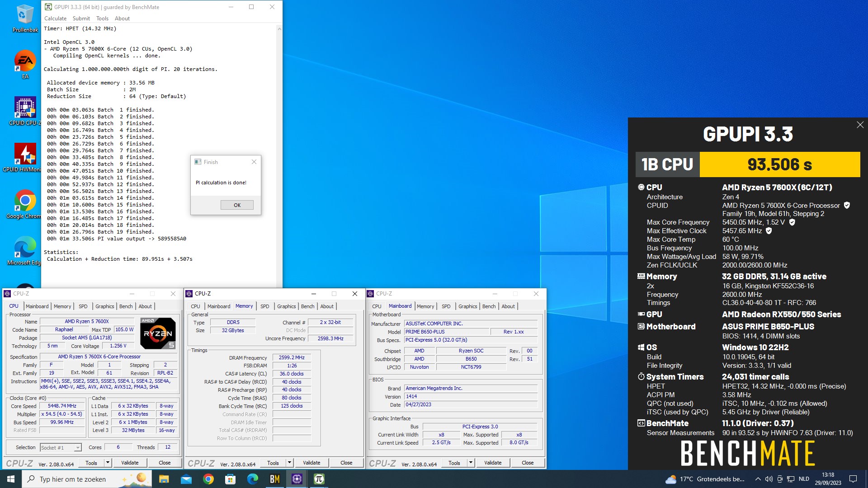Switch to About tab in middle CPU-Z
The image size is (868, 488).
click(x=327, y=306)
